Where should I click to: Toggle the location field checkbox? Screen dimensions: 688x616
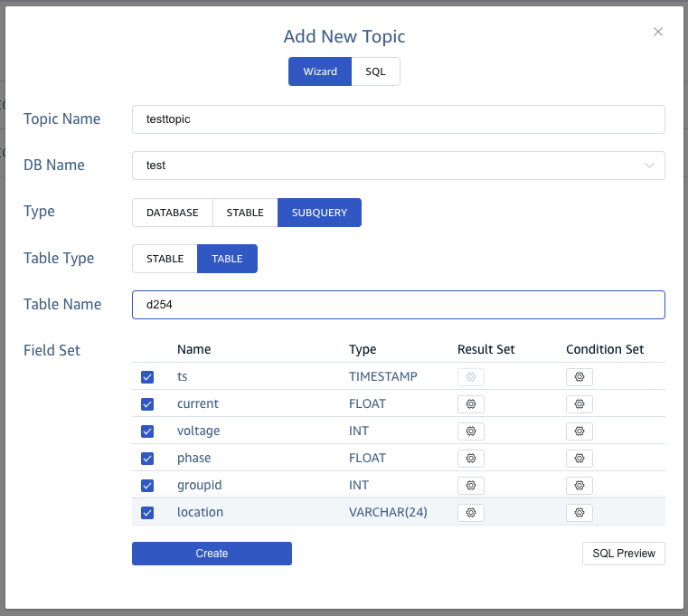click(x=147, y=512)
